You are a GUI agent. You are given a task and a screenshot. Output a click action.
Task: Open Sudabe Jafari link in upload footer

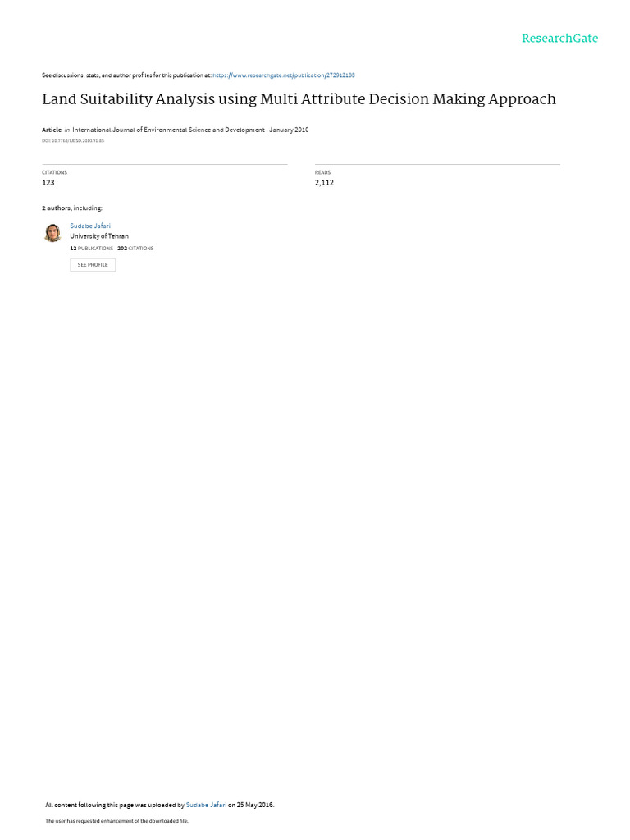[206, 805]
